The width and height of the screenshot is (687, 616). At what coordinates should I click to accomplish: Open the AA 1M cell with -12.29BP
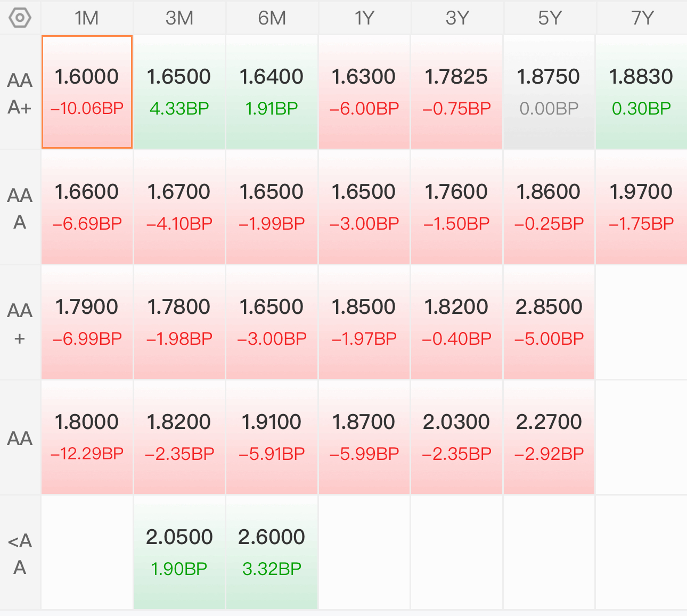[x=87, y=437]
